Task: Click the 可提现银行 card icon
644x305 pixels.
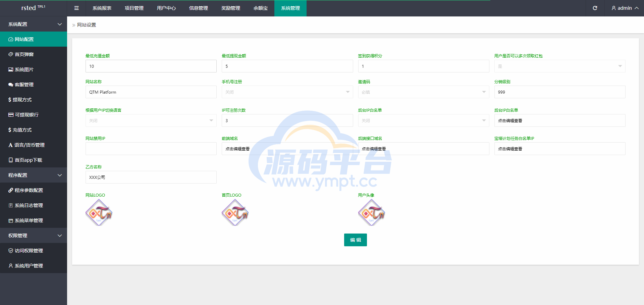Action: (11, 115)
